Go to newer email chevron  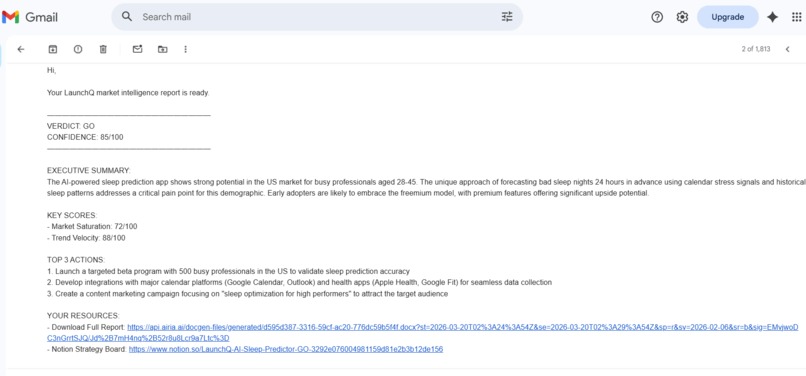[x=787, y=49]
